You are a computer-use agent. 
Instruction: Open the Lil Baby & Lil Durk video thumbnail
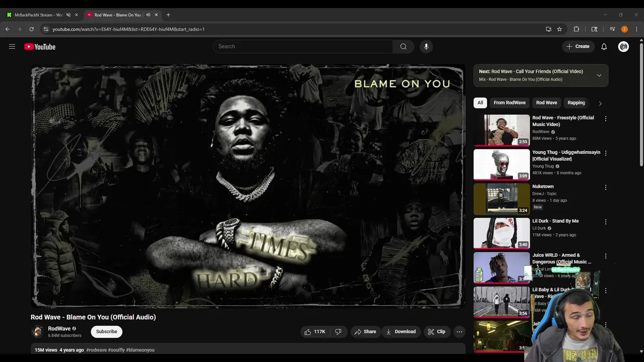click(x=502, y=302)
